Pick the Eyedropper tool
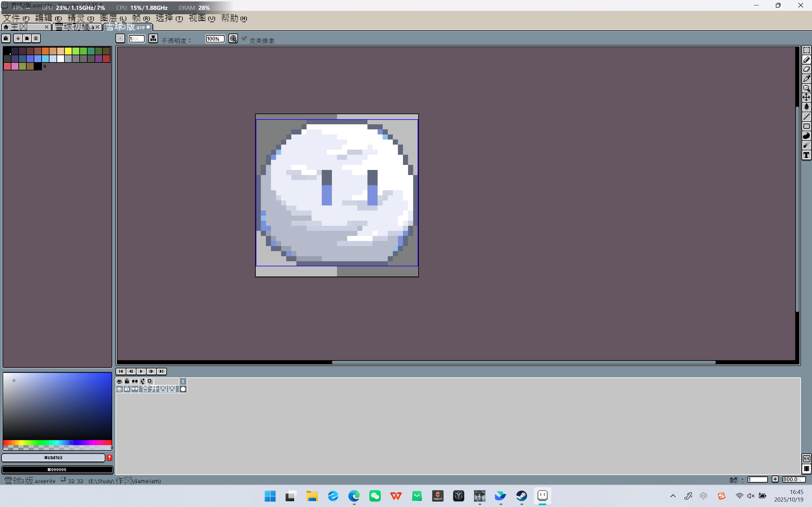The width and height of the screenshot is (812, 507). [806, 78]
